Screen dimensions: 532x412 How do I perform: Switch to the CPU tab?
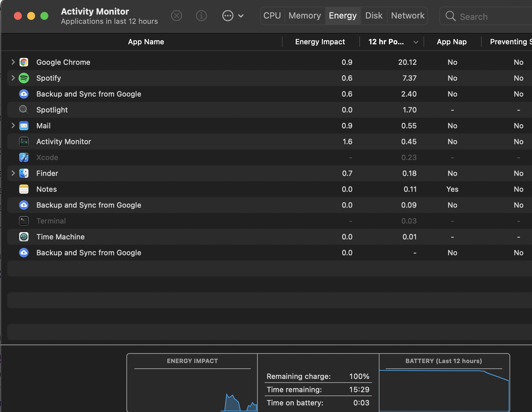[x=272, y=16]
